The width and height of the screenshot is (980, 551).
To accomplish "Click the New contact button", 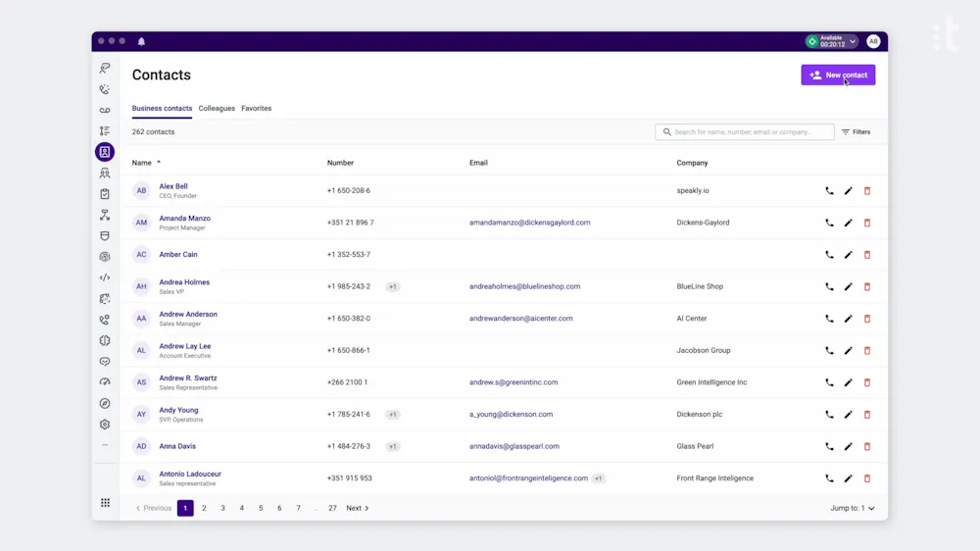I will [838, 75].
